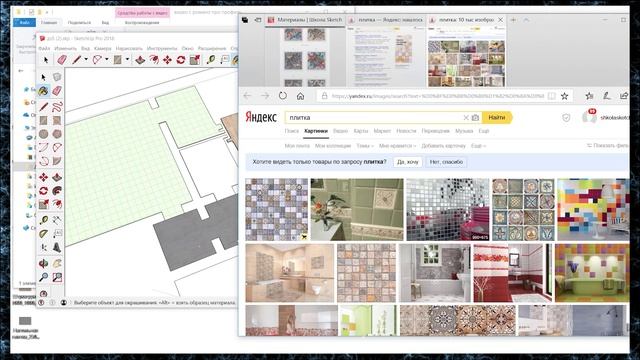Pick the Polygon tool
Screen dimensions: 640x360
point(57,134)
